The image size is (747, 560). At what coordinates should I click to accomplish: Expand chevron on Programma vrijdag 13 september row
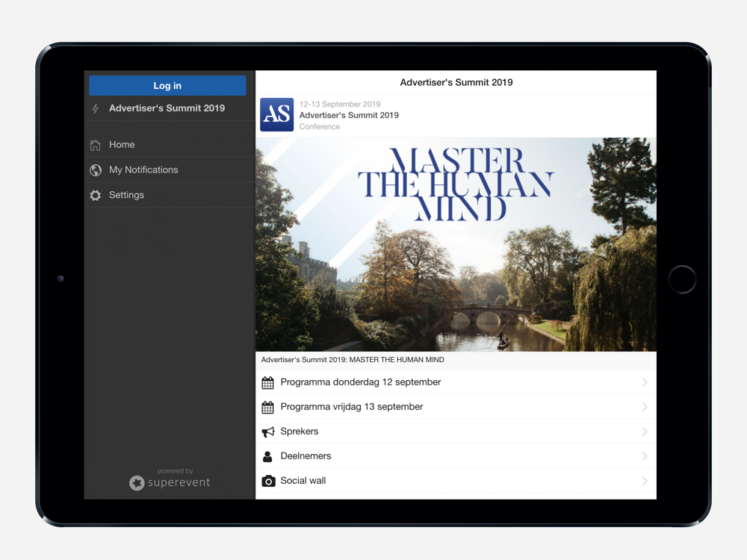click(645, 407)
